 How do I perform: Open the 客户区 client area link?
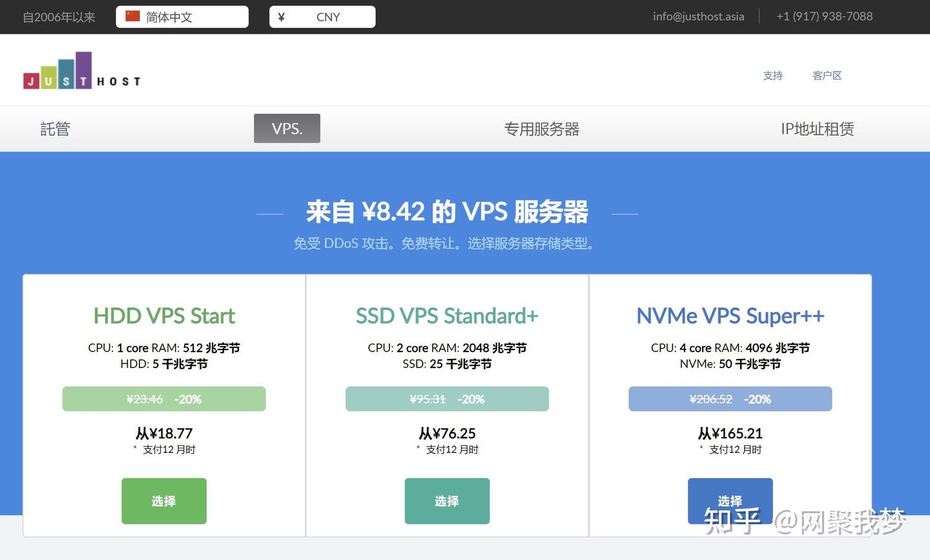click(827, 76)
